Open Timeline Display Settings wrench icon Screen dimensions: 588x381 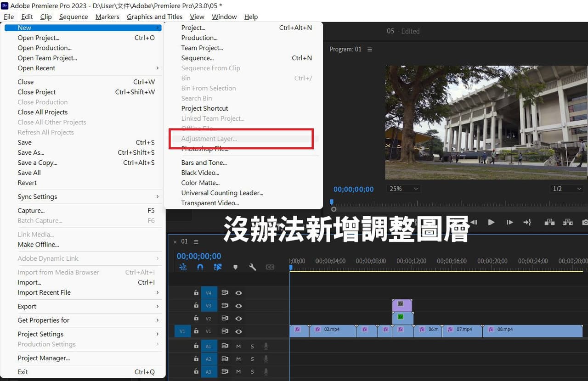click(x=252, y=267)
